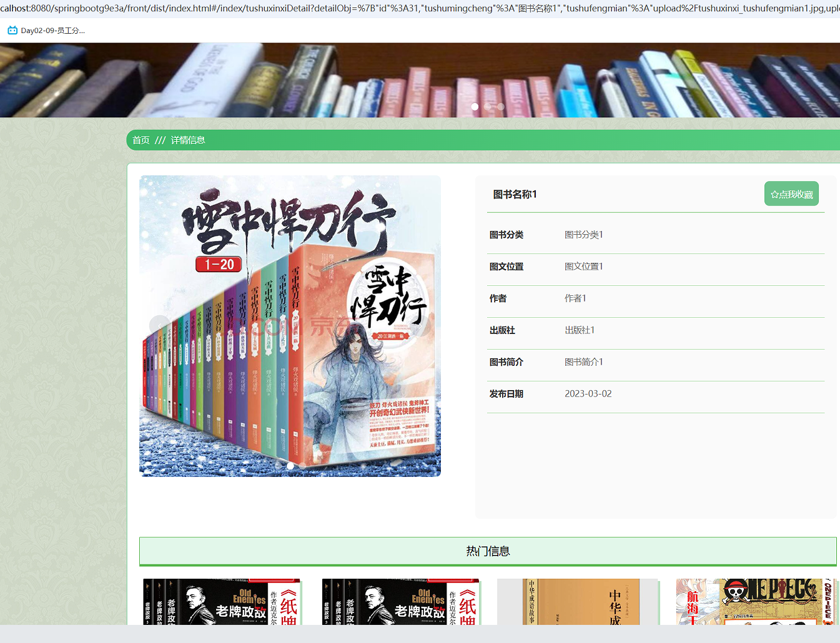The image size is (840, 643).
Task: Open the One Piece 航海王 book thumbnail
Action: coord(755,602)
